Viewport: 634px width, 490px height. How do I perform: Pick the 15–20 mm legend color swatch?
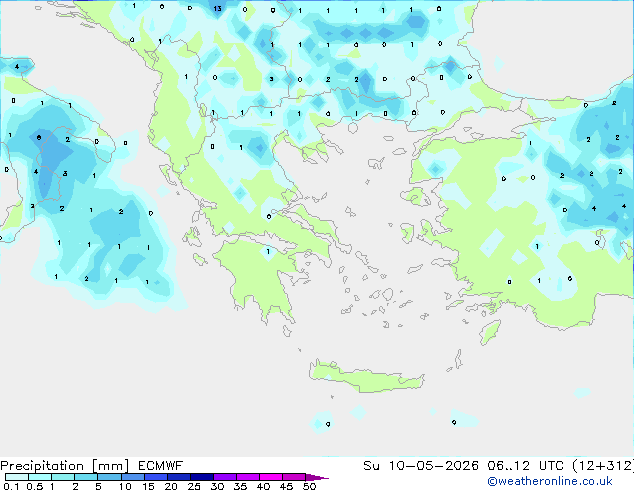[155, 477]
